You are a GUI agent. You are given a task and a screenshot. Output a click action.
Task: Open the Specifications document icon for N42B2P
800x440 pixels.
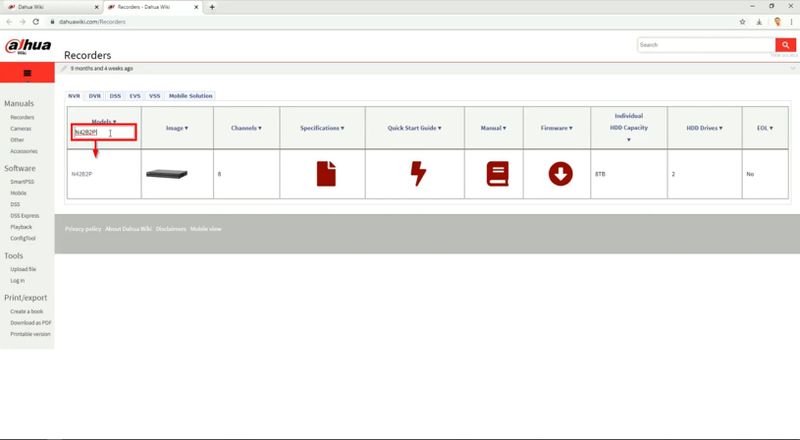coord(326,174)
